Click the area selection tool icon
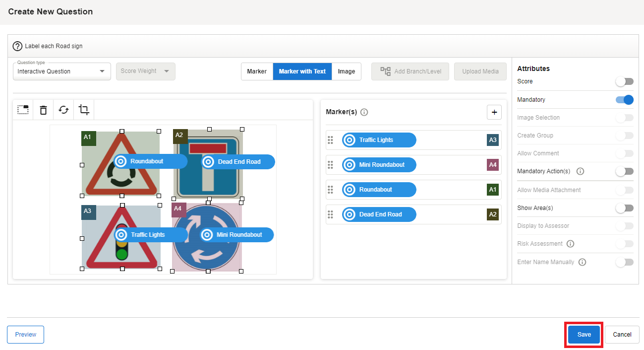 [x=23, y=110]
